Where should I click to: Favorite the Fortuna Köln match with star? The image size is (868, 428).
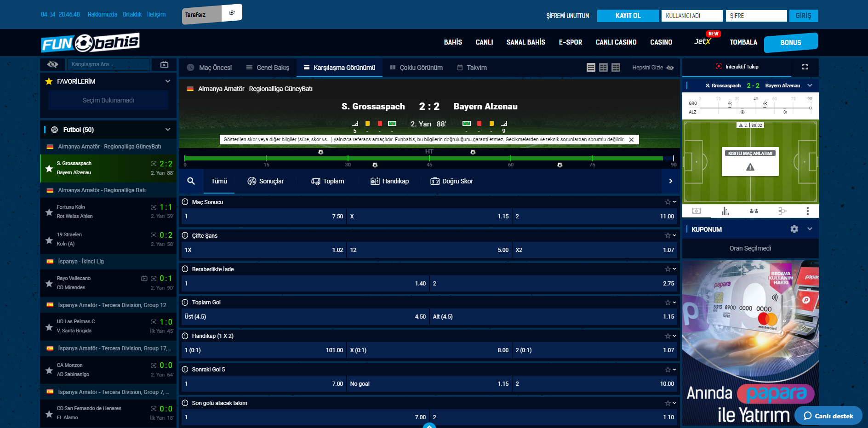pyautogui.click(x=49, y=212)
